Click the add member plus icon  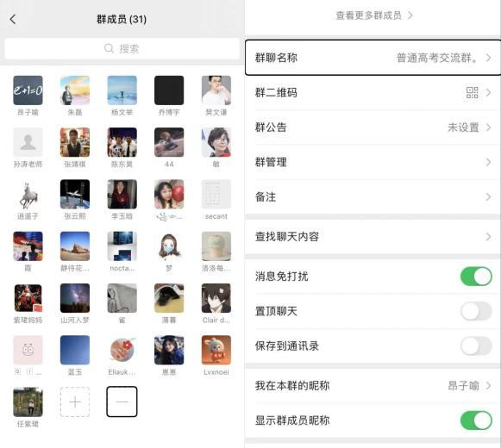75,401
